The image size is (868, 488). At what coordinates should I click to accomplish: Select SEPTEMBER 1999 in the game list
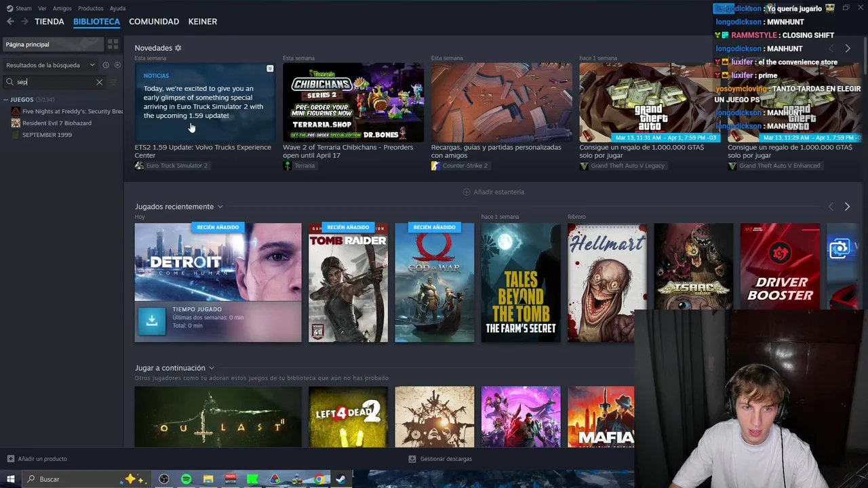pos(47,135)
